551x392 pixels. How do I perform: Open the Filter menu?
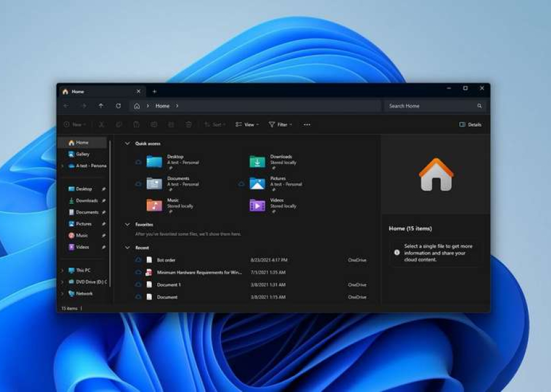(x=280, y=124)
